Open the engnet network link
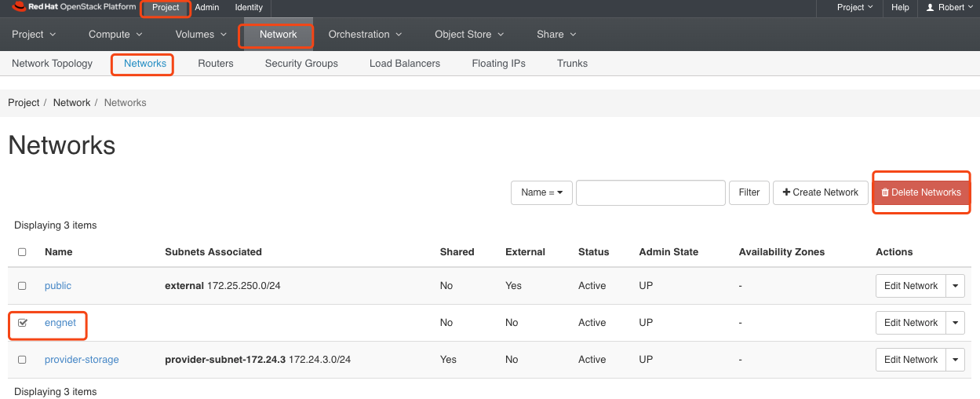Image resolution: width=980 pixels, height=399 pixels. (x=60, y=323)
